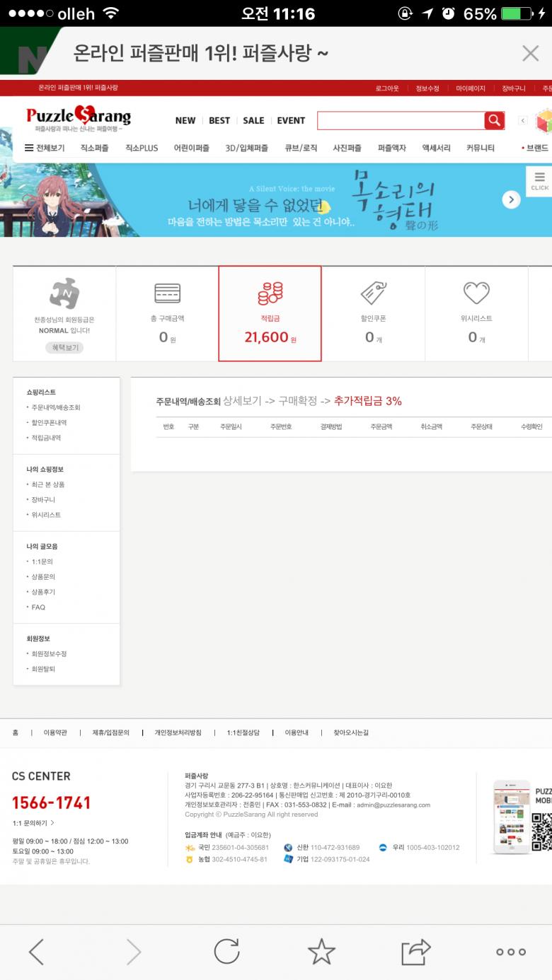This screenshot has height=980, width=552.
Task: Expand the CLICK side panel
Action: (x=539, y=181)
